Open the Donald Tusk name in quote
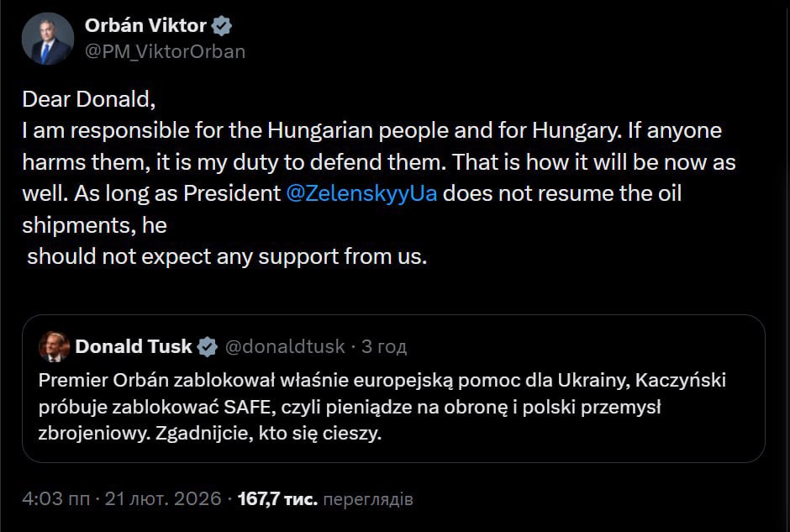The height and width of the screenshot is (532, 790). [x=134, y=346]
